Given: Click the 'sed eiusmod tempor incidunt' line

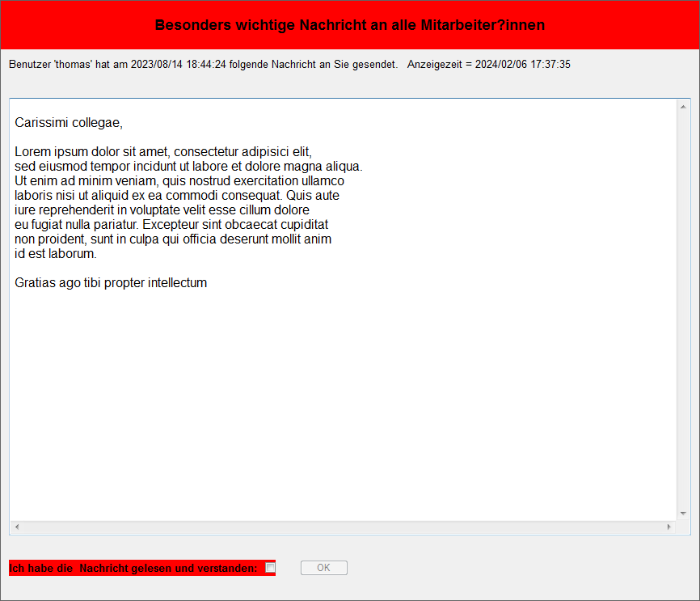Looking at the screenshot, I should (x=188, y=167).
